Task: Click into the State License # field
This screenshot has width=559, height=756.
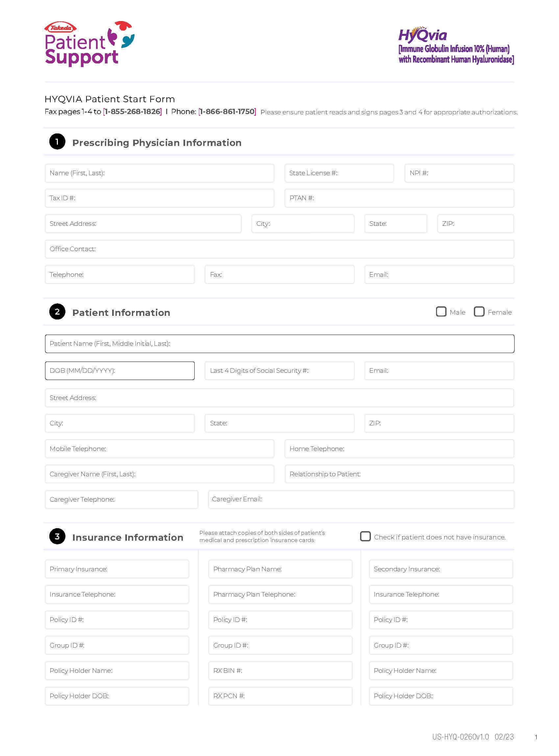Action: pyautogui.click(x=339, y=173)
